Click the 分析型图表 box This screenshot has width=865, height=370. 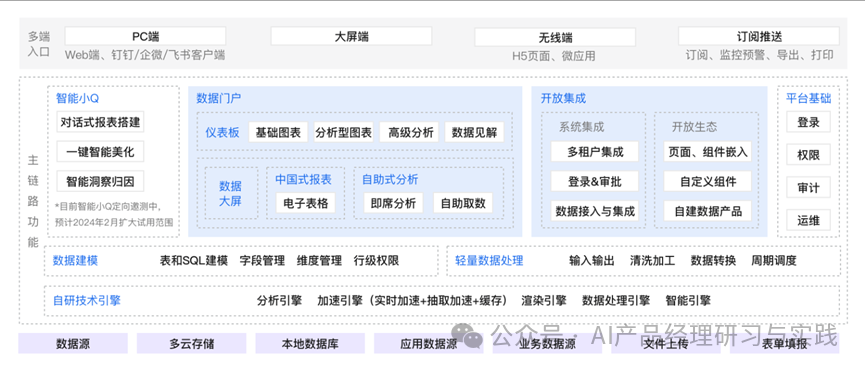click(x=344, y=132)
